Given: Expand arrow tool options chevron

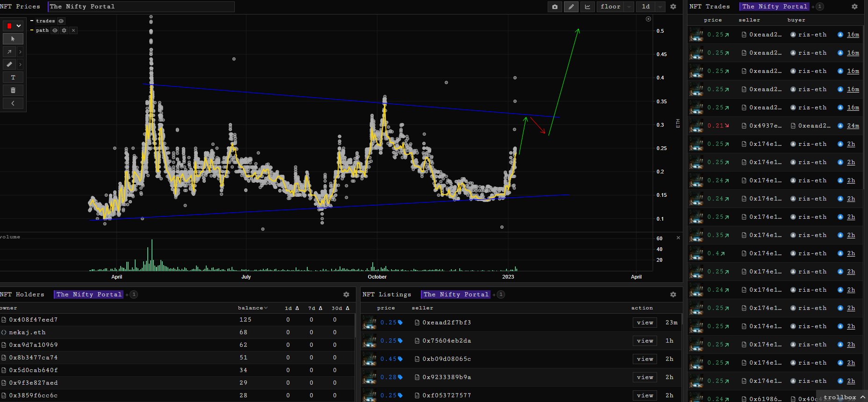Looking at the screenshot, I should point(20,52).
